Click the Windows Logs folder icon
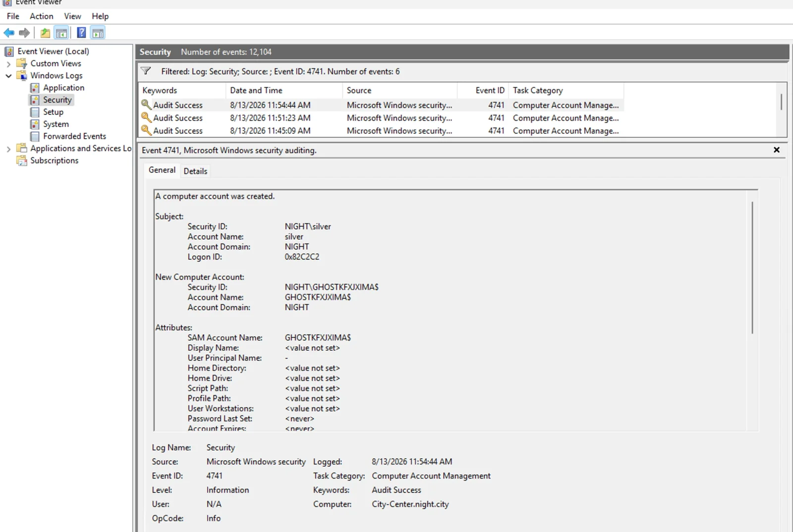 pos(21,76)
